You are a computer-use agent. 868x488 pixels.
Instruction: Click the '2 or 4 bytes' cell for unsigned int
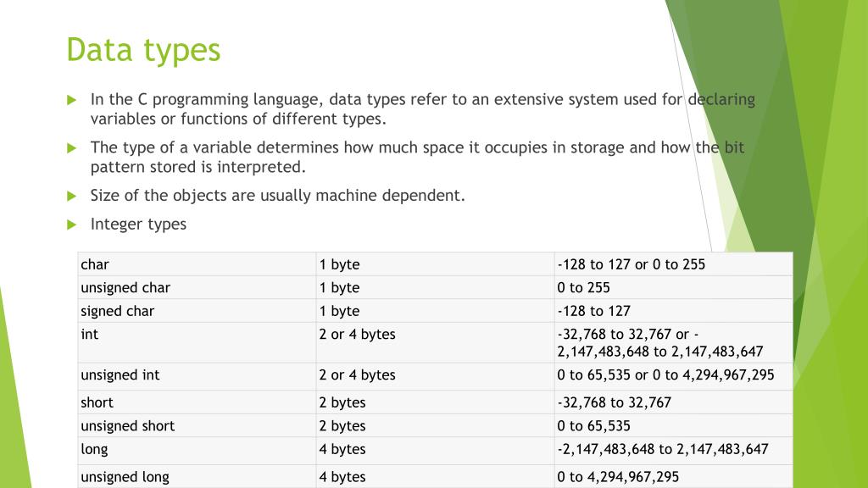point(435,376)
